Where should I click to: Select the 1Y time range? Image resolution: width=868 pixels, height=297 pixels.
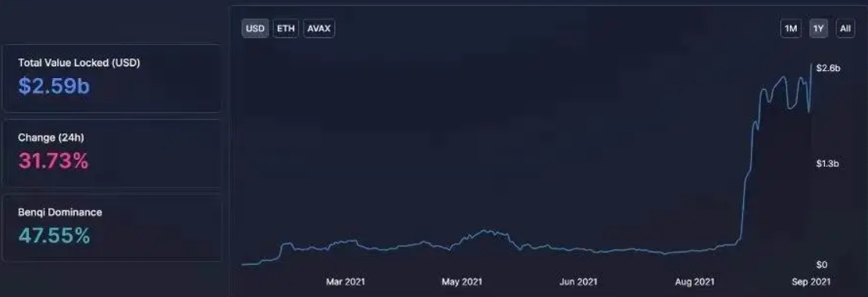click(819, 29)
